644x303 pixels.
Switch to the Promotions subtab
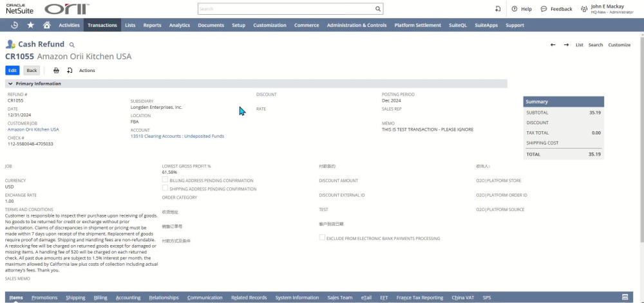[44, 298]
